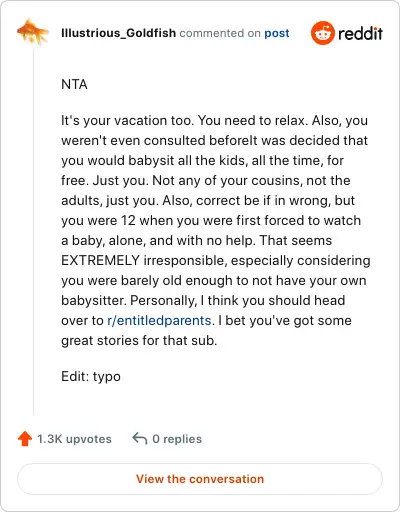400x512 pixels.
Task: Click the reddit wordmark text
Action: click(360, 33)
